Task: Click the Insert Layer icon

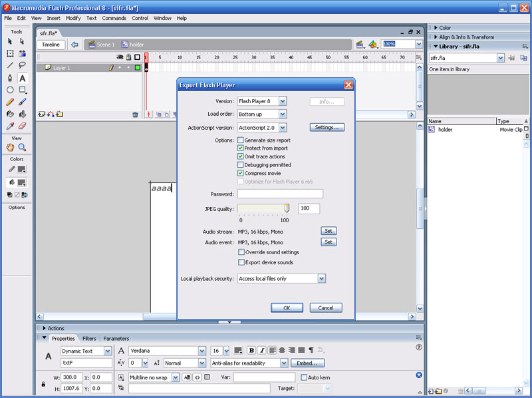Action: pyautogui.click(x=41, y=114)
